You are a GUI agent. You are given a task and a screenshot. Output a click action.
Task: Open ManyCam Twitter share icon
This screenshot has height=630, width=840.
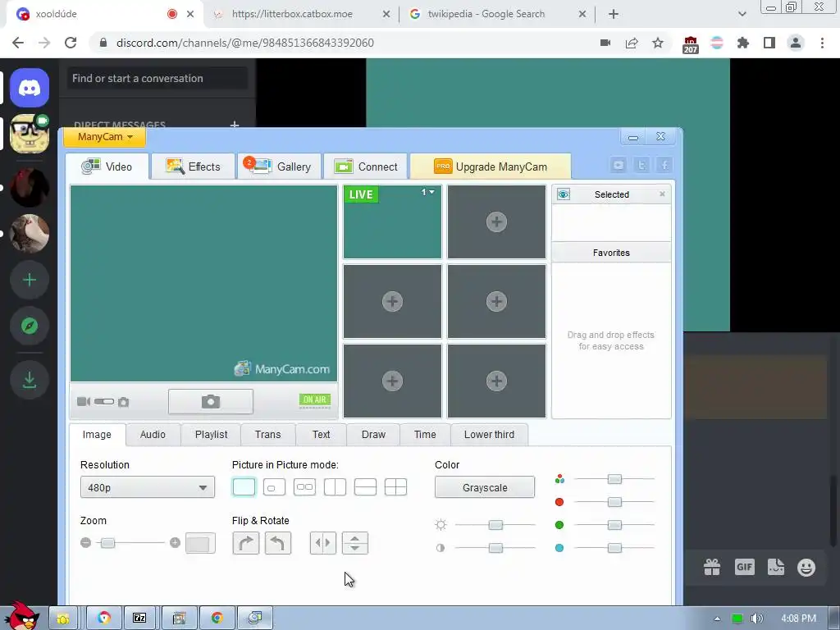(x=641, y=165)
